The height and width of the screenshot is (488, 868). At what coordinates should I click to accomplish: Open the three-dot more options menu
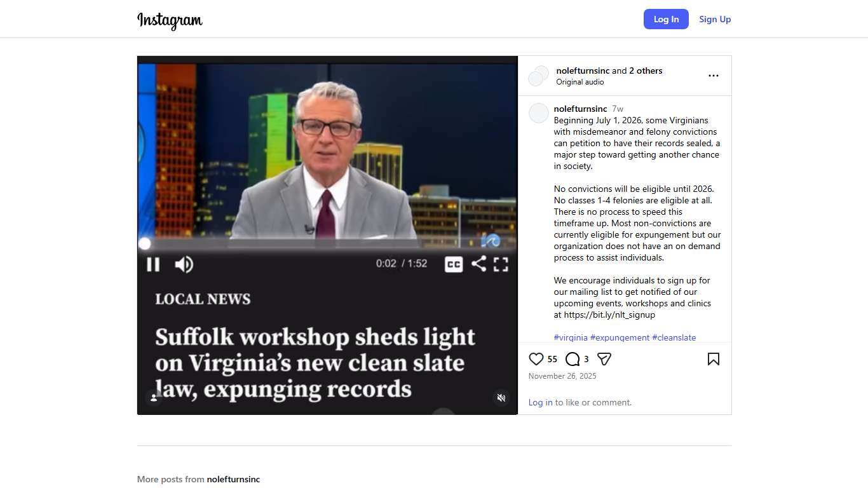(x=714, y=76)
